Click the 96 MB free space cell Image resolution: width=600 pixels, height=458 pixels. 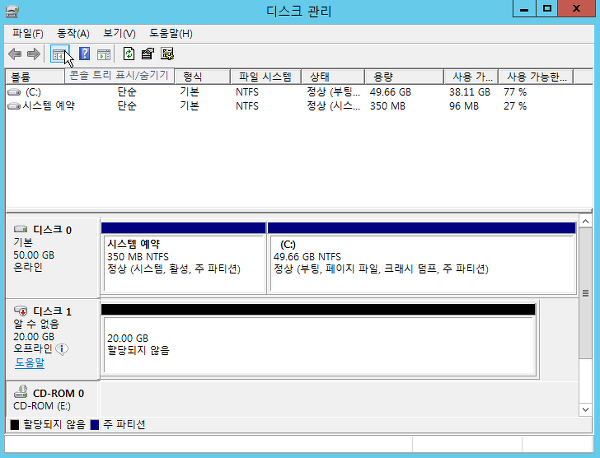pyautogui.click(x=464, y=106)
